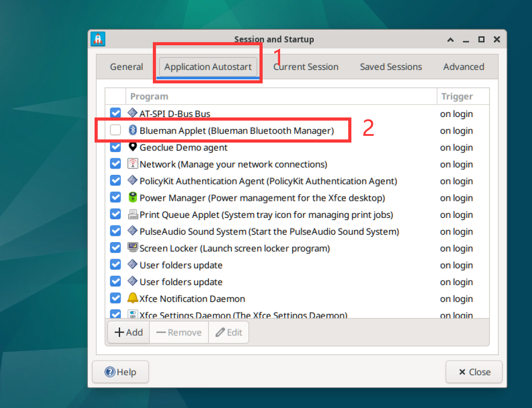The height and width of the screenshot is (408, 532).
Task: Click the Xfce Notification Daemon bell icon
Action: point(133,298)
